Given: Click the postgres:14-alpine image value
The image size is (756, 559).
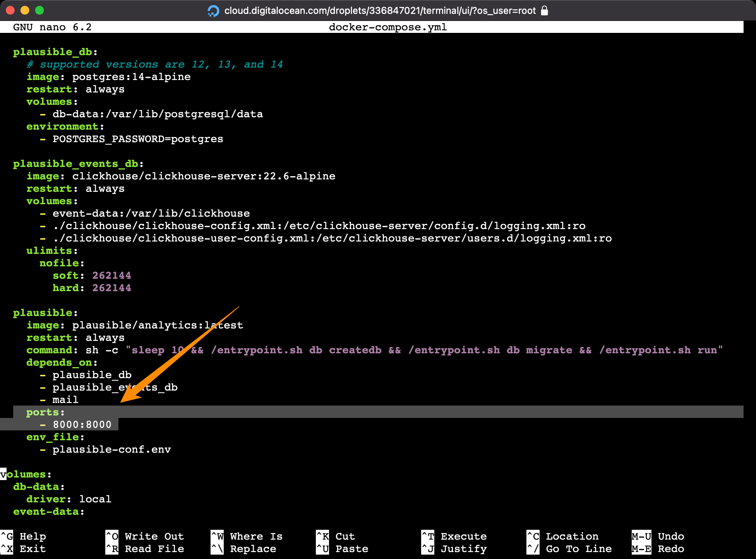Looking at the screenshot, I should tap(131, 77).
